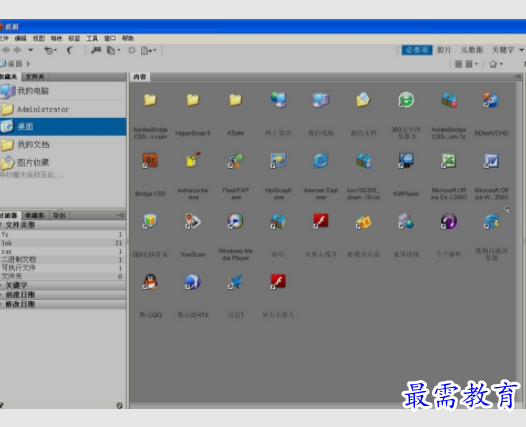Image resolution: width=526 pixels, height=427 pixels.
Task: Select the KSafe folder thumbnail
Action: click(235, 100)
